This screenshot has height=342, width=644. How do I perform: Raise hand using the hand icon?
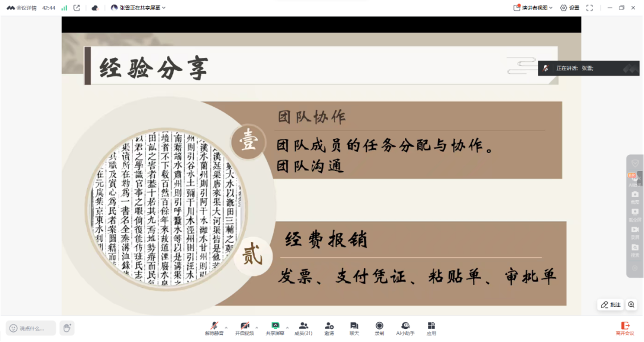coord(67,328)
